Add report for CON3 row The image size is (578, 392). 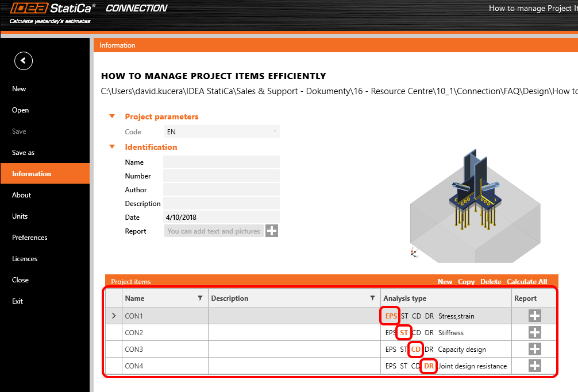pos(535,349)
